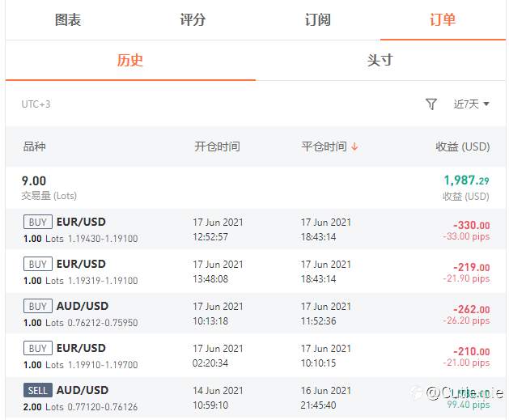
Task: Click SELL badge on AUD/USD 2.00 Lots trade
Action: [38, 390]
